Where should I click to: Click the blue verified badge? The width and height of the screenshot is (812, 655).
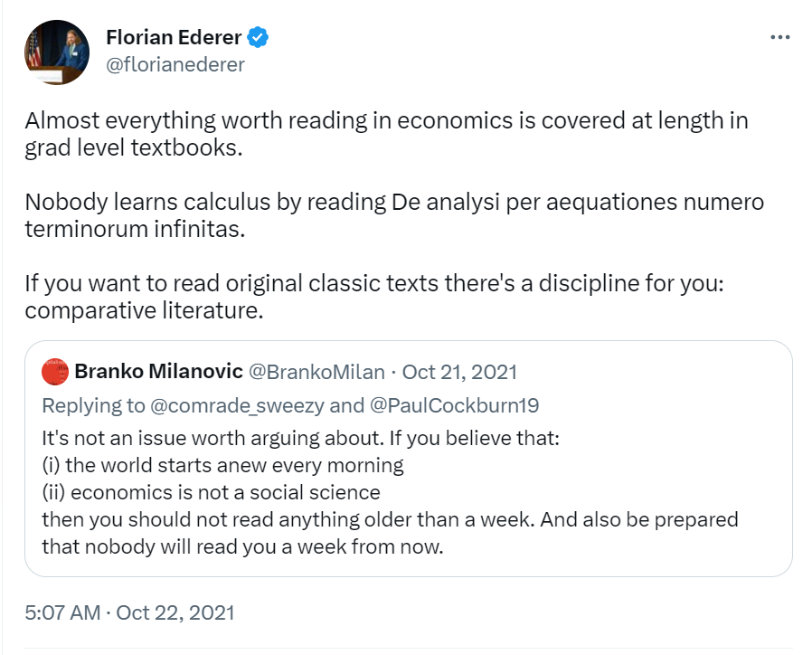click(259, 38)
